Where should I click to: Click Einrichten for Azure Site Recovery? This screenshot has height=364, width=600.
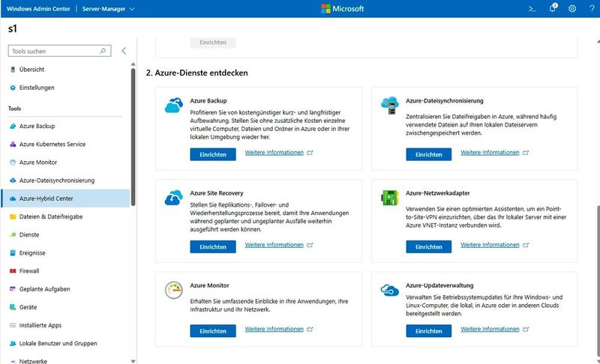tap(213, 246)
